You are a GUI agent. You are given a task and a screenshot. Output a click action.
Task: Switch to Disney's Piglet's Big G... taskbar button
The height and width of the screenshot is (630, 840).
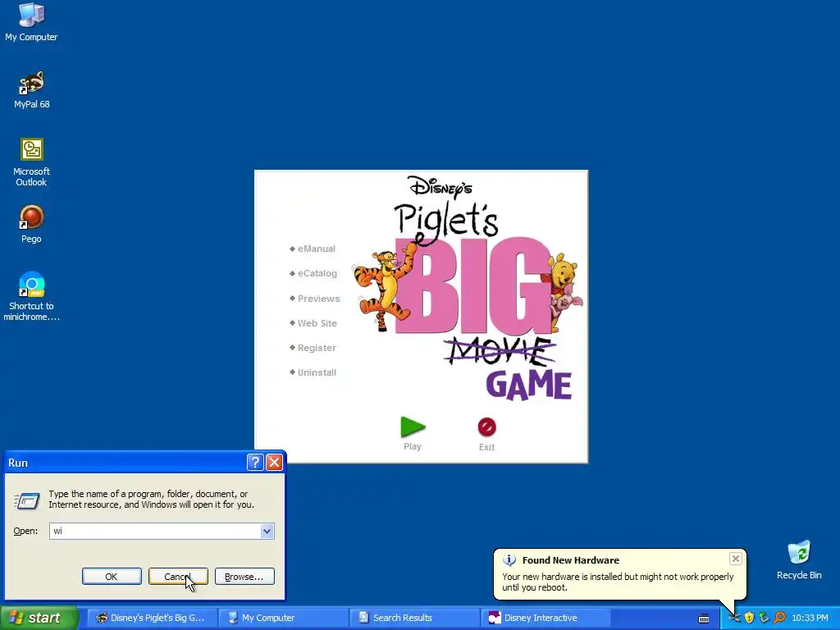point(152,618)
